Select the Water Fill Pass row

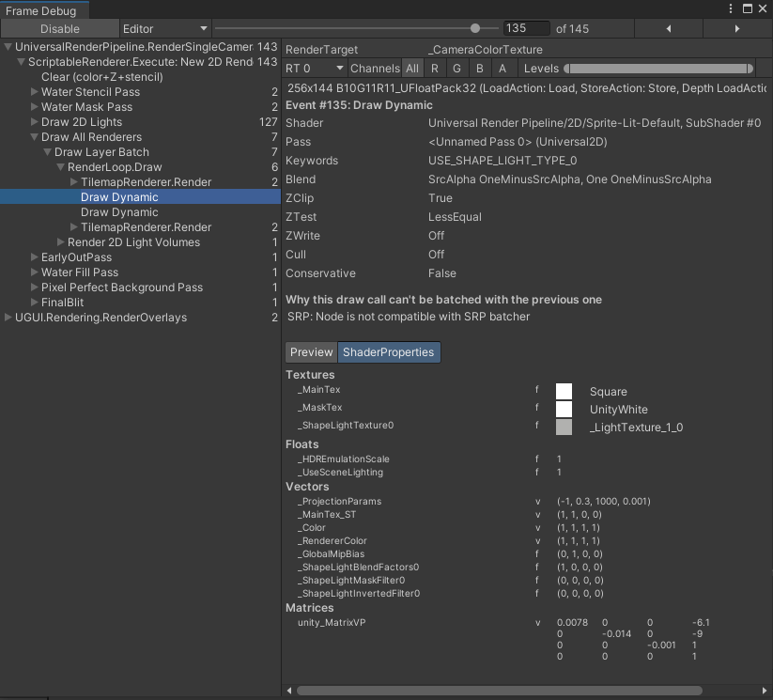141,272
